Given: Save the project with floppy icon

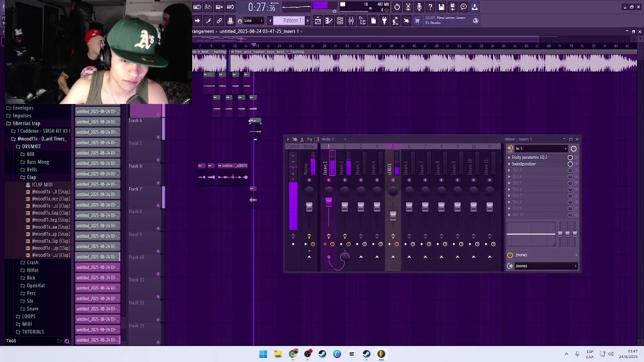Looking at the screenshot, I should click(x=441, y=7).
